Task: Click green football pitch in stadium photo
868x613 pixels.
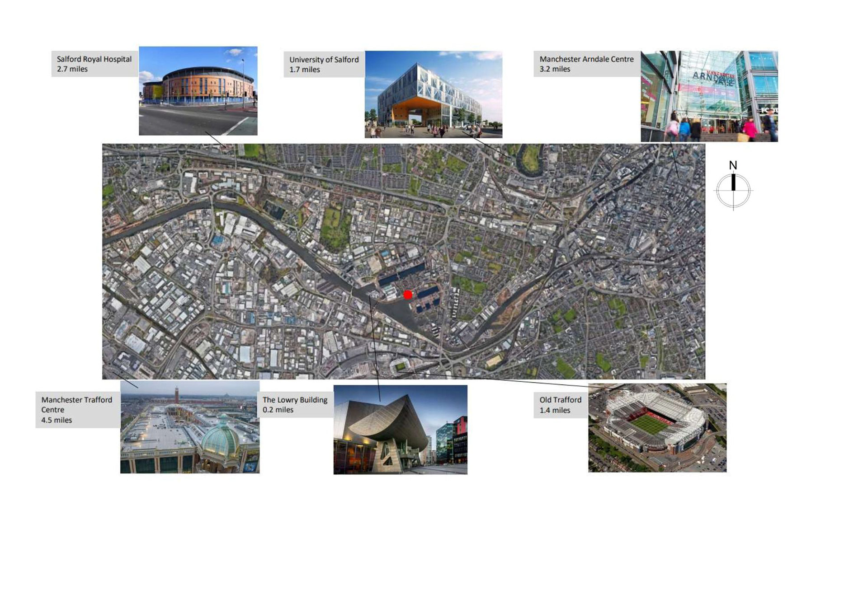Action: click(650, 424)
